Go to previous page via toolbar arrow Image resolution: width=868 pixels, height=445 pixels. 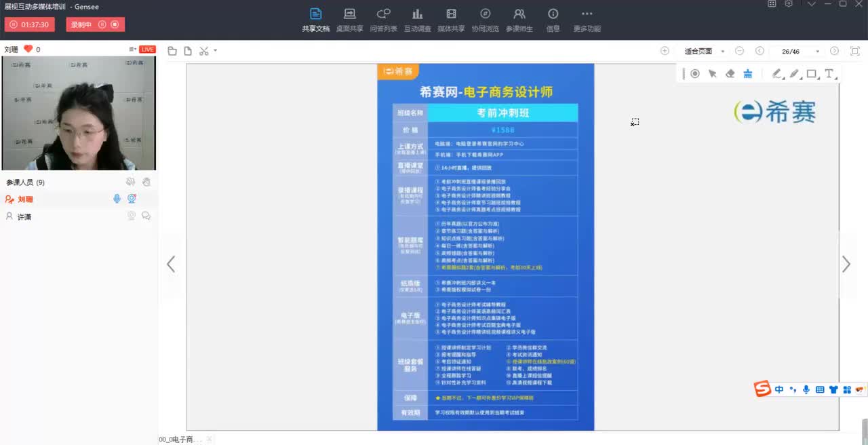[759, 51]
